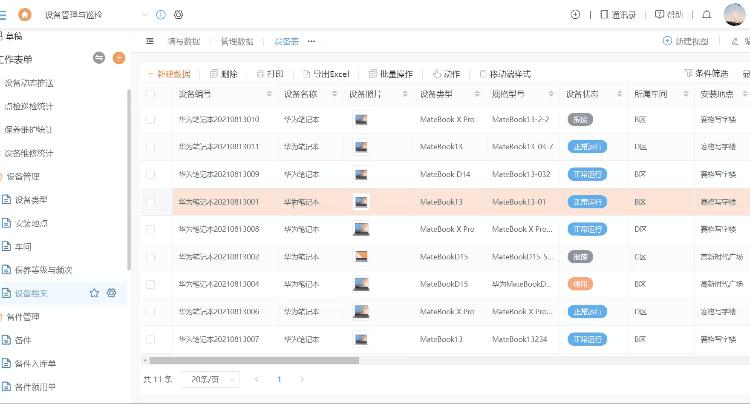This screenshot has width=750, height=404.
Task: Sort by the 设备状态 column arrows
Action: pos(619,94)
